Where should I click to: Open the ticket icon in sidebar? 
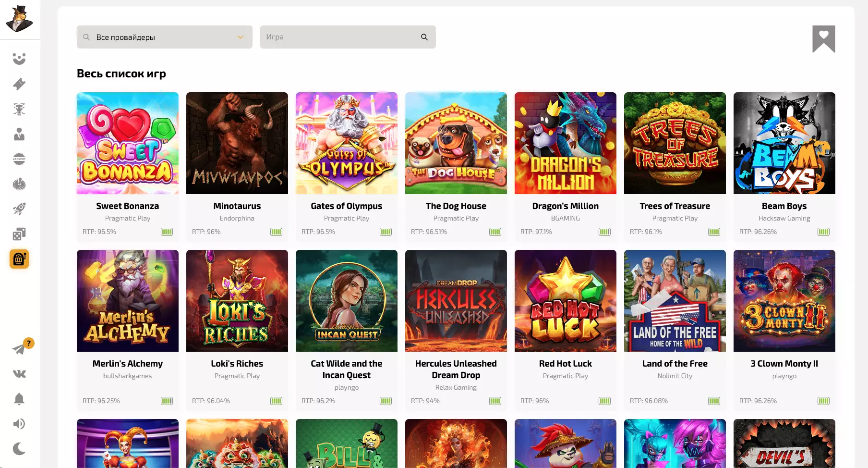[19, 84]
